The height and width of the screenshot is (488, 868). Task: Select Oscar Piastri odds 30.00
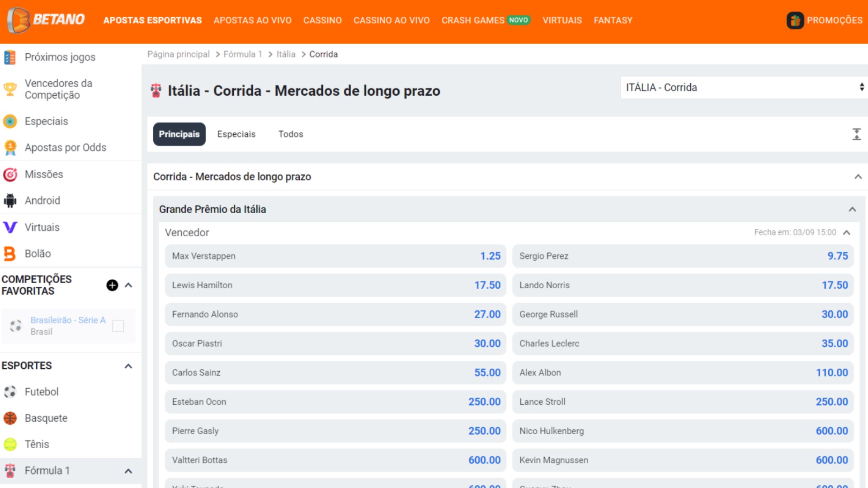tap(335, 343)
